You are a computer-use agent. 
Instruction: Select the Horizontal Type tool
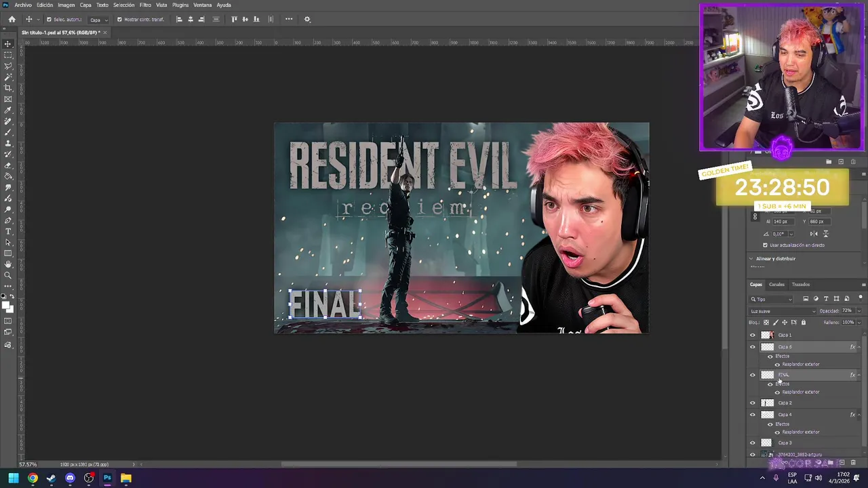(8, 231)
